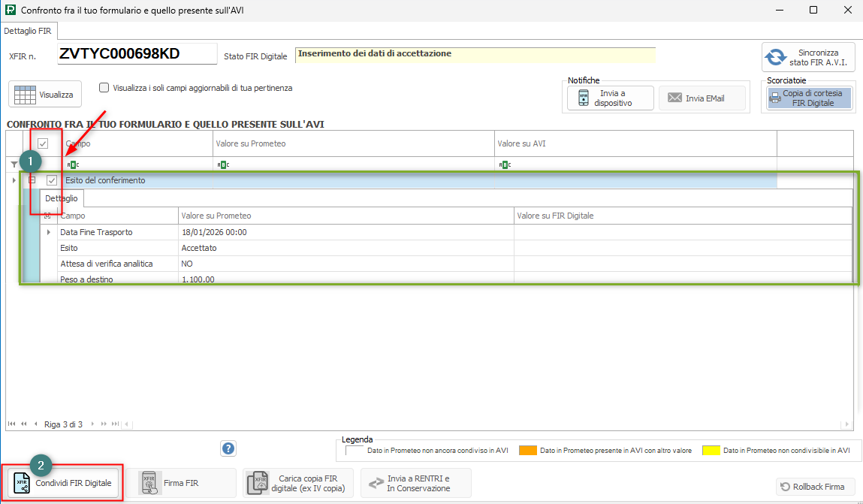Select the Dettaglio tab in the nested grid
This screenshot has width=863, height=504.
(x=62, y=198)
